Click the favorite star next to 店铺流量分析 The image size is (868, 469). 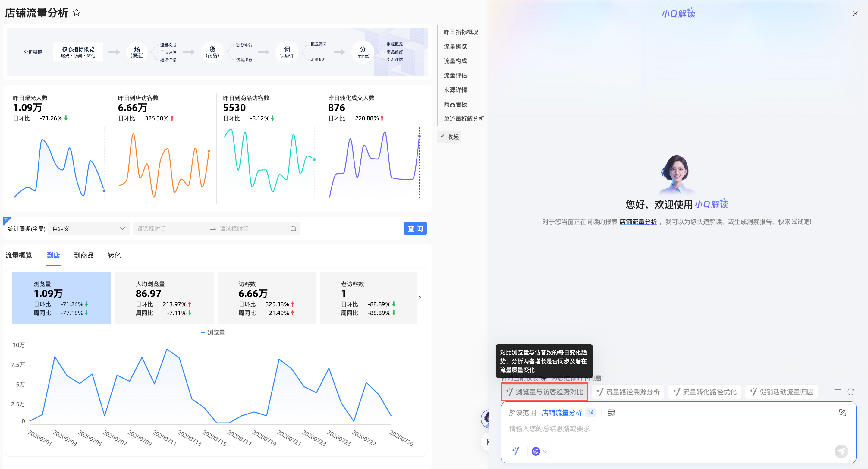coord(77,12)
